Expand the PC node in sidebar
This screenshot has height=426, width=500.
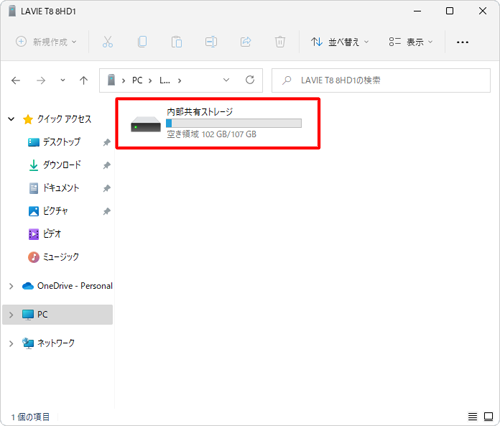[11, 315]
